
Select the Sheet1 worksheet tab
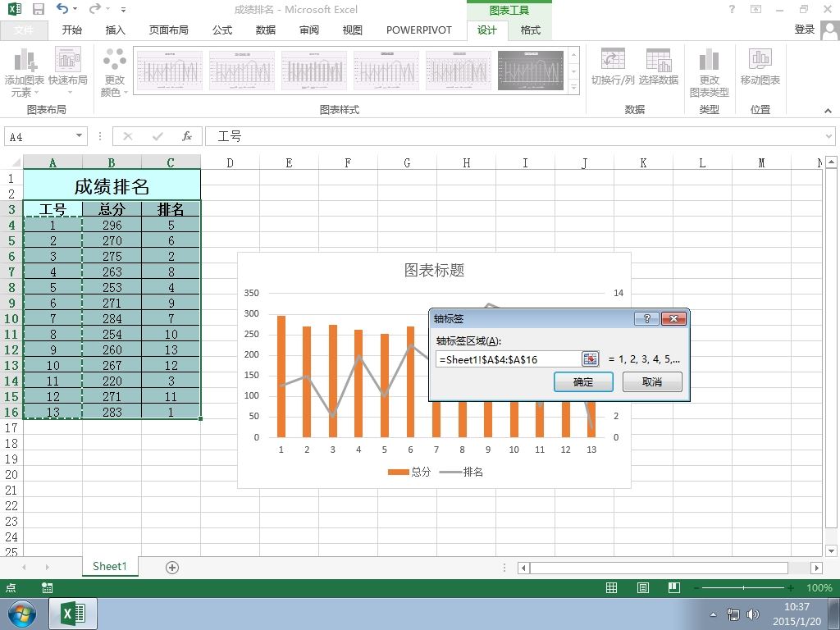click(x=110, y=567)
